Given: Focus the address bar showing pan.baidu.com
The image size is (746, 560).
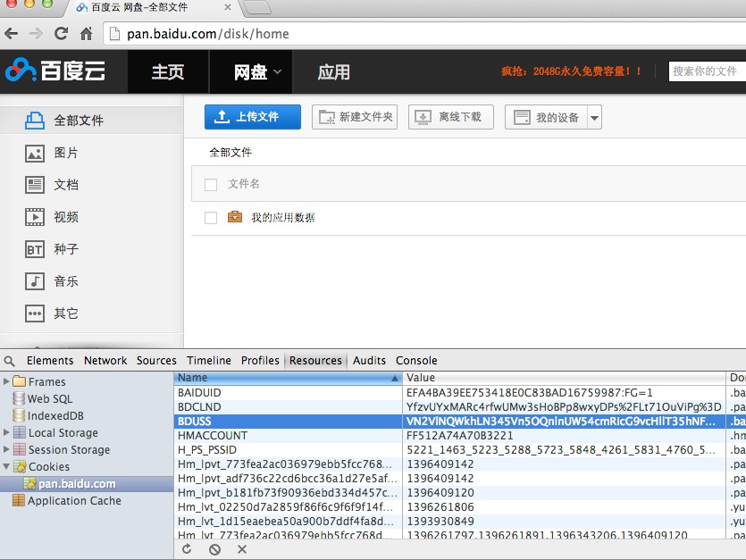Looking at the screenshot, I should [426, 34].
